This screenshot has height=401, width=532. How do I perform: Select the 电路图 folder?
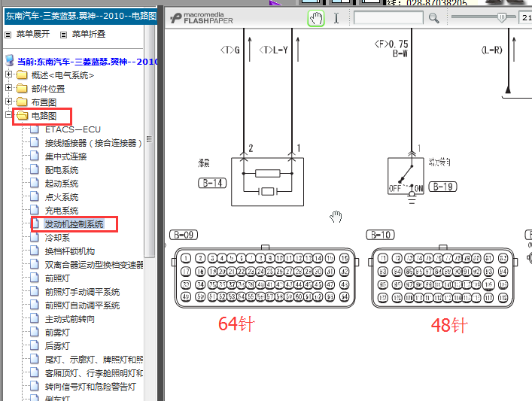pos(44,116)
